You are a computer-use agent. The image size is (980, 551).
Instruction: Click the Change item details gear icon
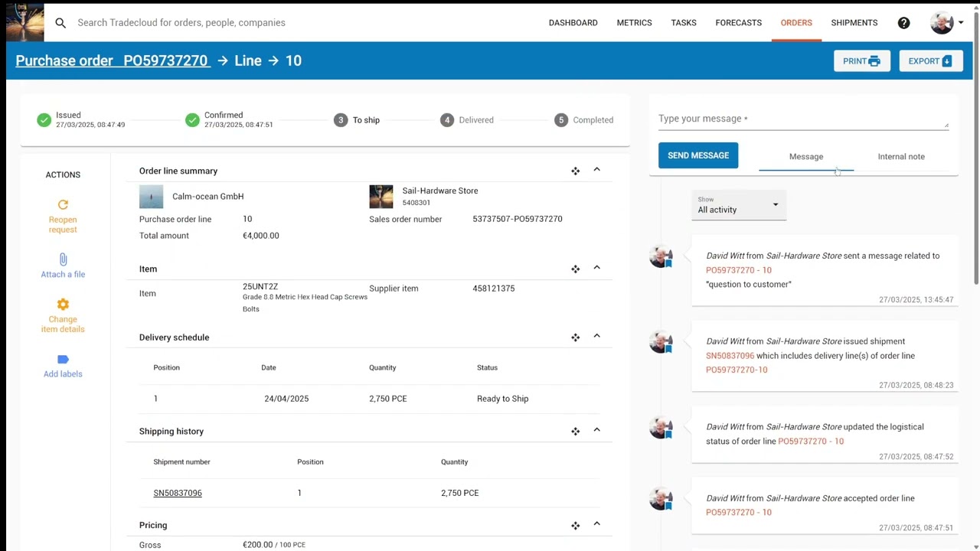coord(63,305)
